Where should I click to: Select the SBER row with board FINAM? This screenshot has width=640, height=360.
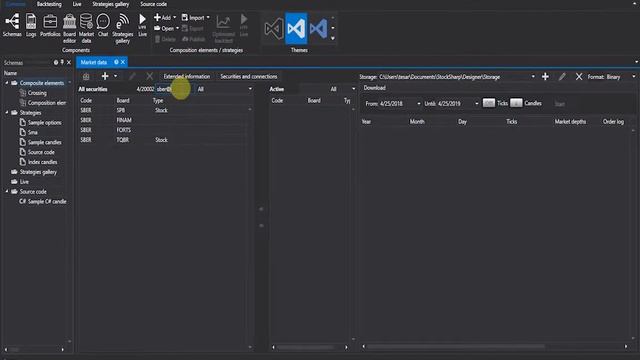tap(164, 120)
